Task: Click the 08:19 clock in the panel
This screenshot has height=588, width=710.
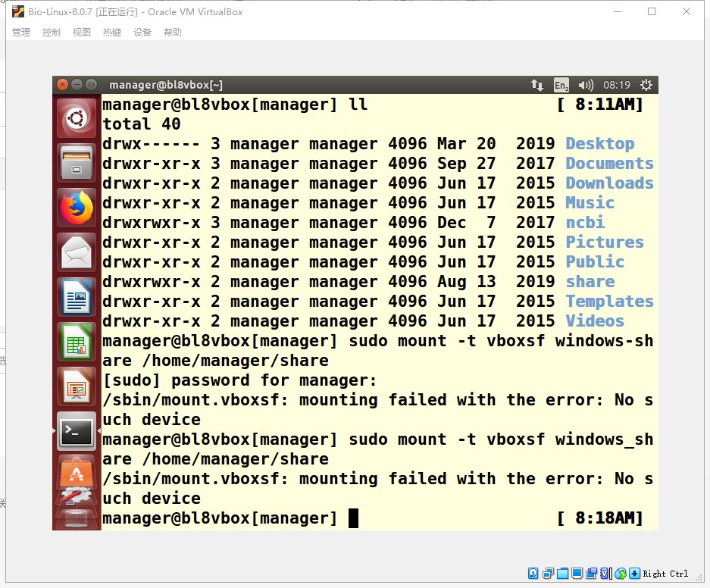Action: pos(617,85)
